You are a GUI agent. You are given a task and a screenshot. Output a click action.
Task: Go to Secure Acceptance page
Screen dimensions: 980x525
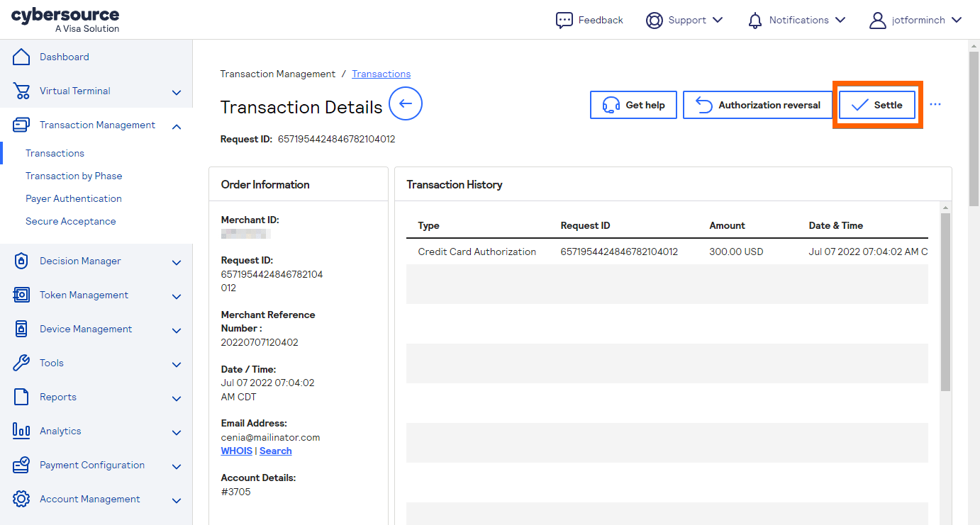(x=71, y=221)
